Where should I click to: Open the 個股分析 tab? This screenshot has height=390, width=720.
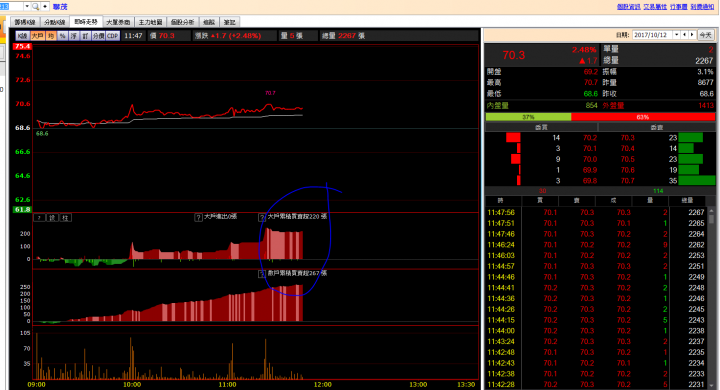(x=183, y=22)
